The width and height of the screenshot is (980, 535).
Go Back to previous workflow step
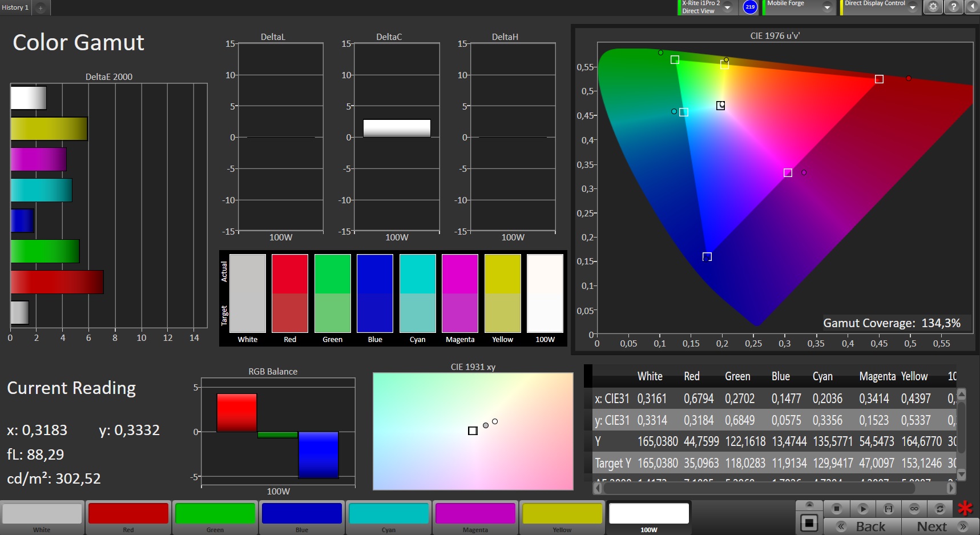click(862, 526)
